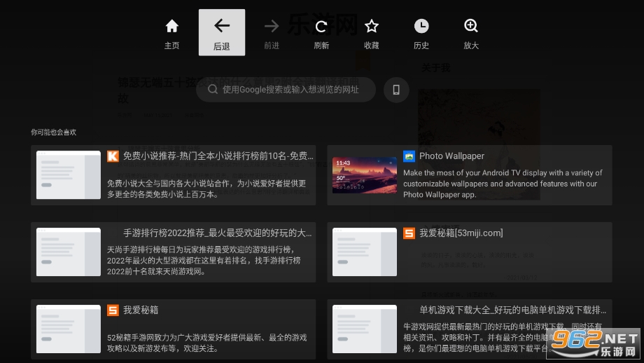Screen dimensions: 644x363
Task: Open 免费小说推荐 recommendation title
Action: 218,156
